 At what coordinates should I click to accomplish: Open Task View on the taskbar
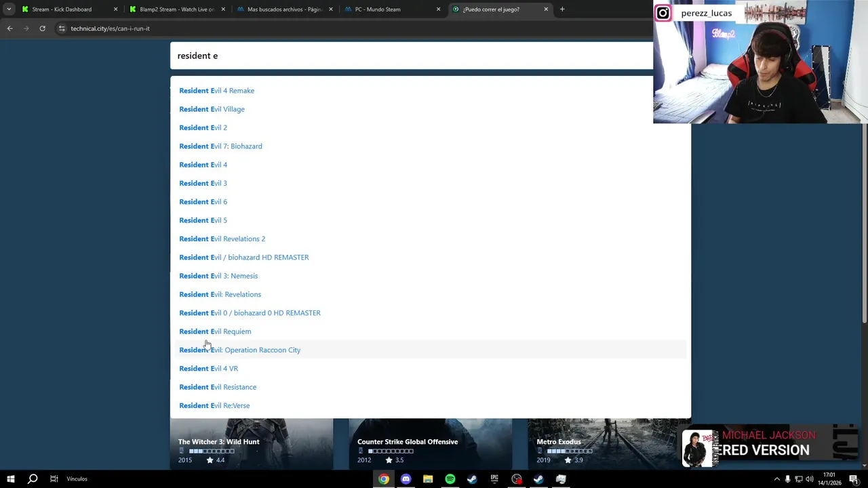[x=54, y=479]
